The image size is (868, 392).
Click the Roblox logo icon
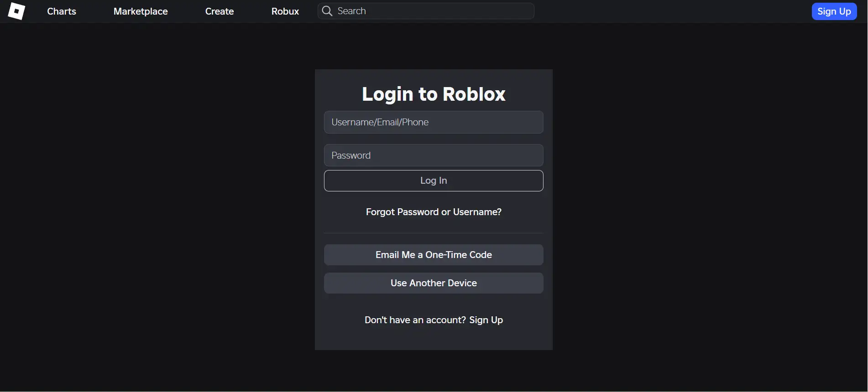tap(16, 11)
